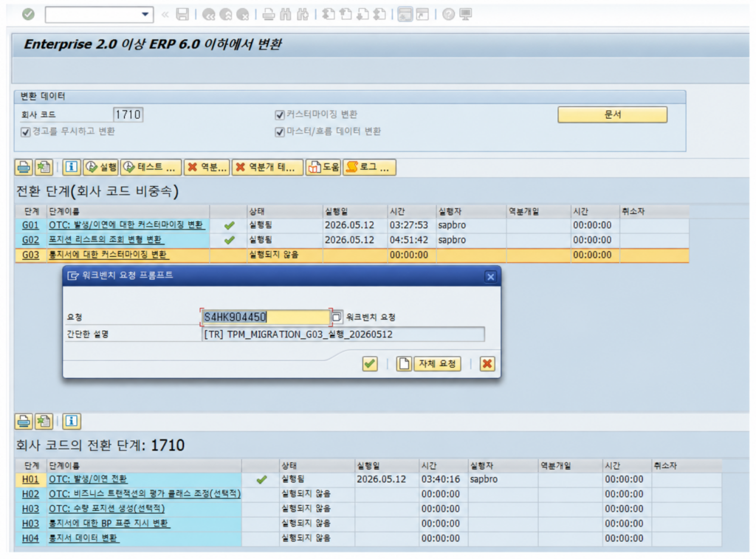Click the 로그 toolbar button
Screen dimensions: 756x559
[x=369, y=168]
